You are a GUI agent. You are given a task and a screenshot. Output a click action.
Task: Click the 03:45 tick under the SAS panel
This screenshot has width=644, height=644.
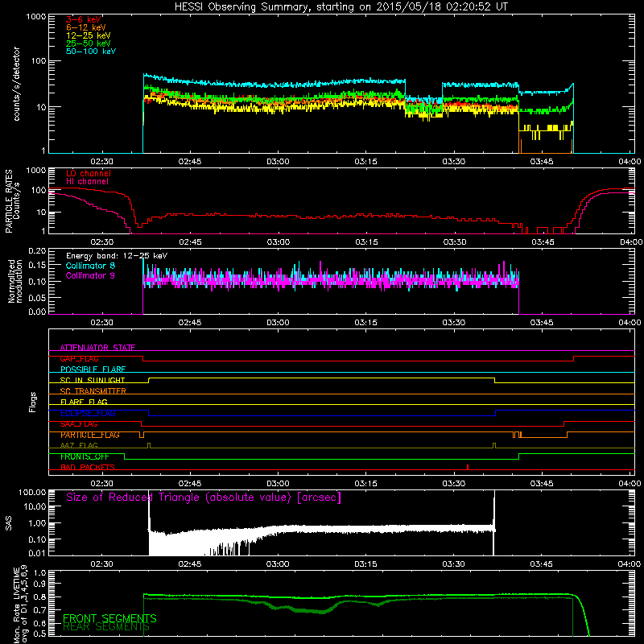click(x=541, y=564)
